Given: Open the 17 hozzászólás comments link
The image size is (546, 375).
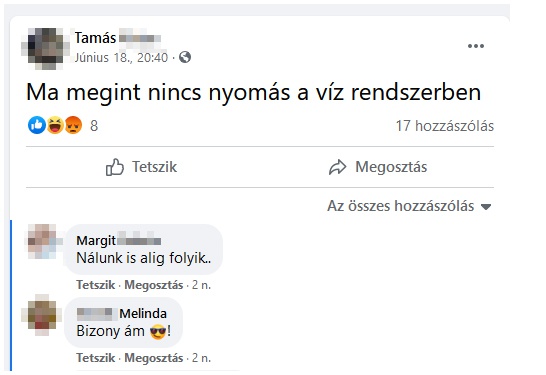Looking at the screenshot, I should click(x=445, y=126).
